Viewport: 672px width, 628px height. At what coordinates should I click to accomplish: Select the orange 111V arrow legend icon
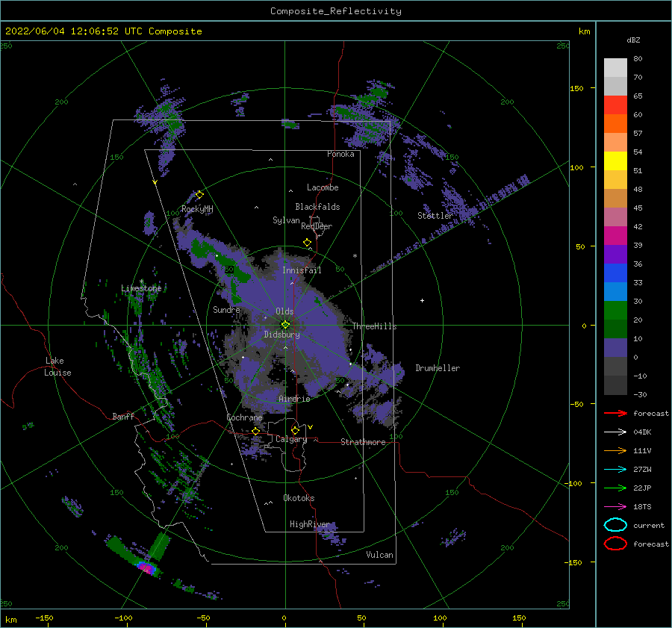[x=615, y=450]
